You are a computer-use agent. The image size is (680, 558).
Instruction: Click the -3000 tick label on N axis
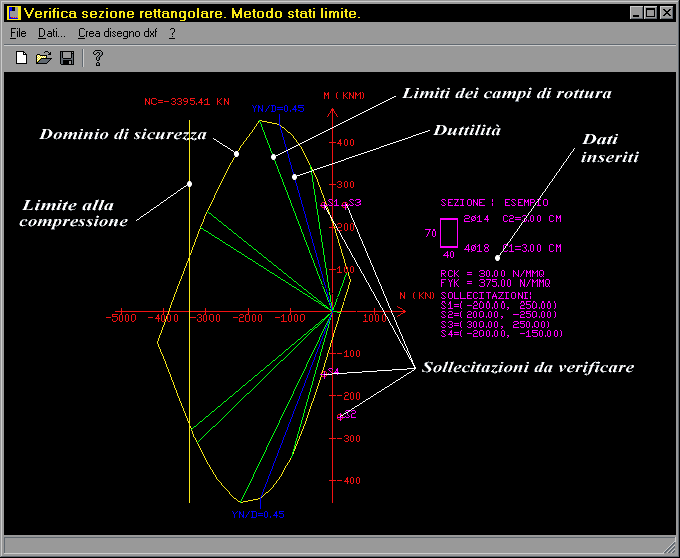coord(206,318)
